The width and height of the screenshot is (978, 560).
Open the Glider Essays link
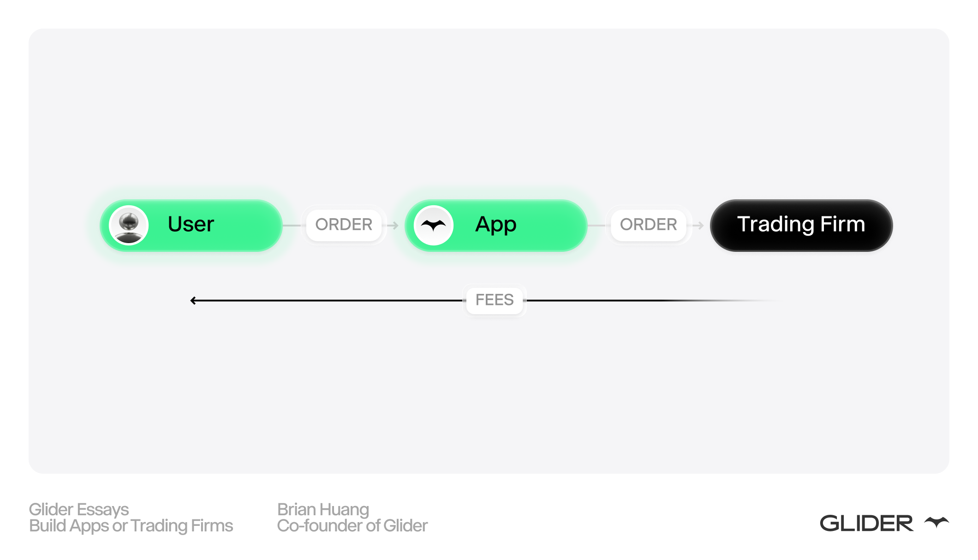[79, 510]
